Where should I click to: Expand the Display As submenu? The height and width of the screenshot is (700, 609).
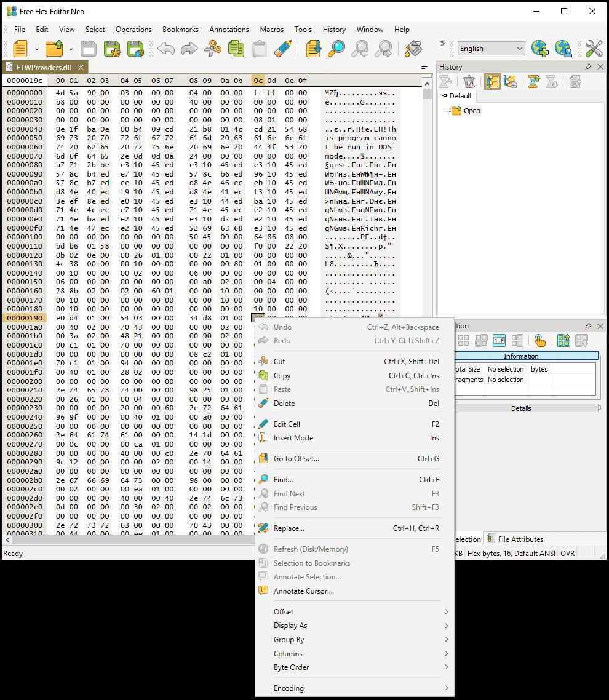click(x=354, y=626)
